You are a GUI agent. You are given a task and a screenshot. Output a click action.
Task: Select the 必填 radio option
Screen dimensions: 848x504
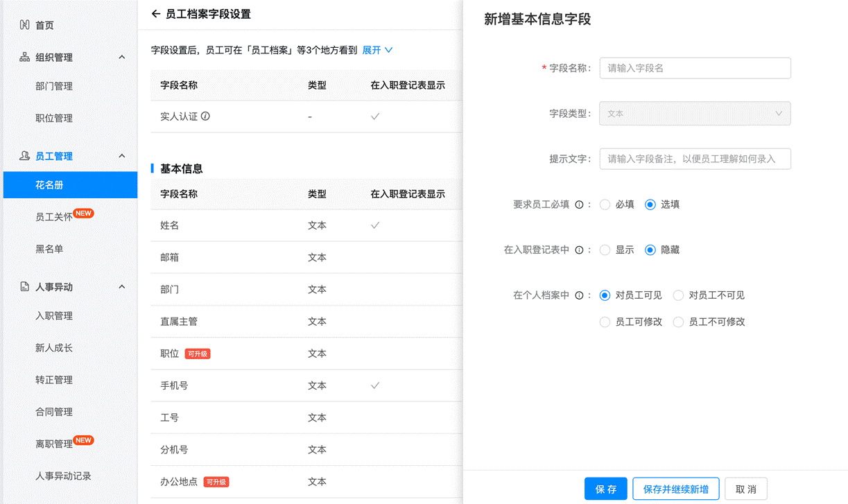tap(605, 205)
